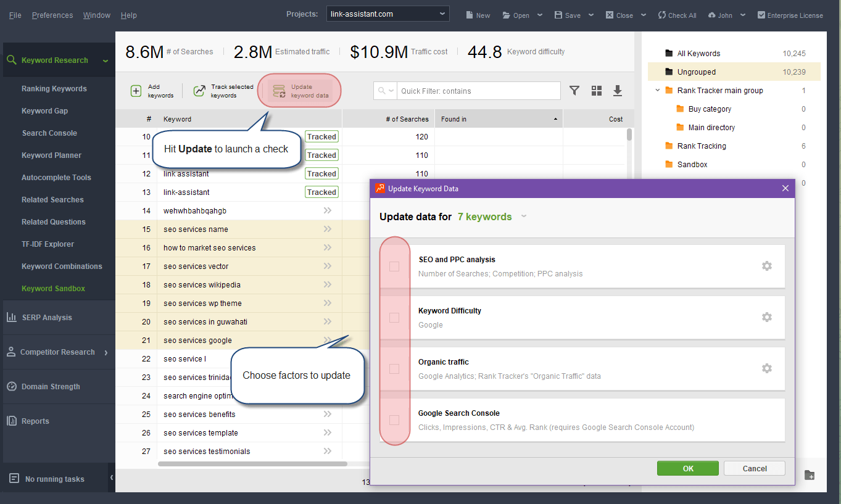Screen dimensions: 841x504
Task: Open the dropdown arrow next to Save
Action: coord(590,15)
